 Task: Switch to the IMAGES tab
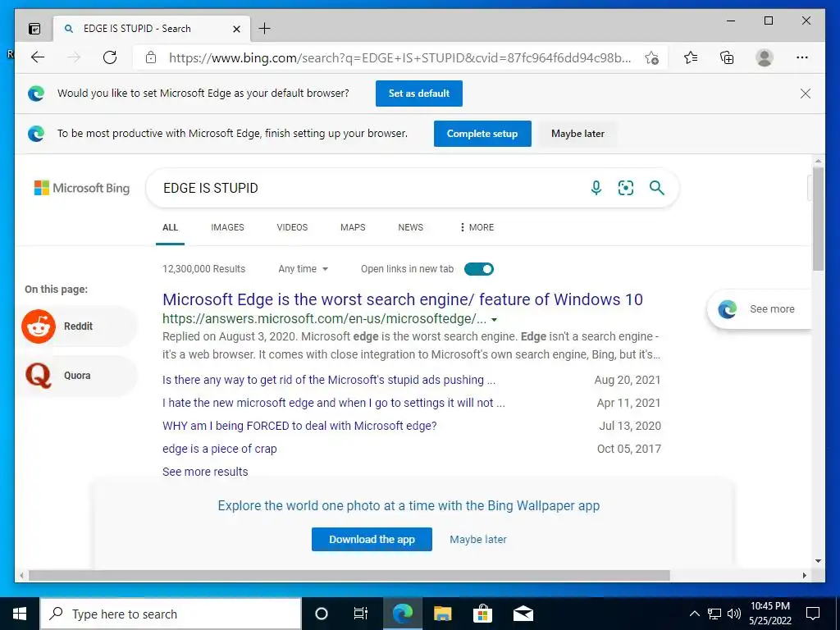(228, 227)
